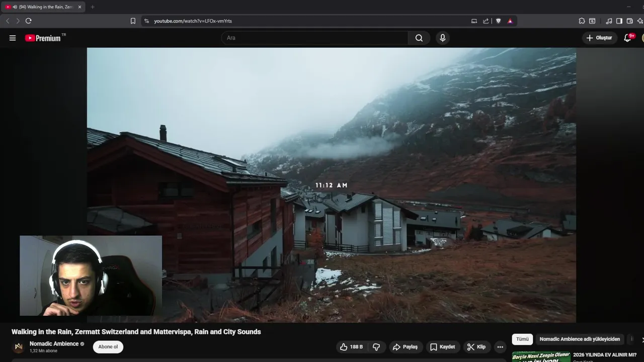The image size is (644, 362).
Task: Click the Nomadic Ambience channel avatar
Action: [19, 347]
